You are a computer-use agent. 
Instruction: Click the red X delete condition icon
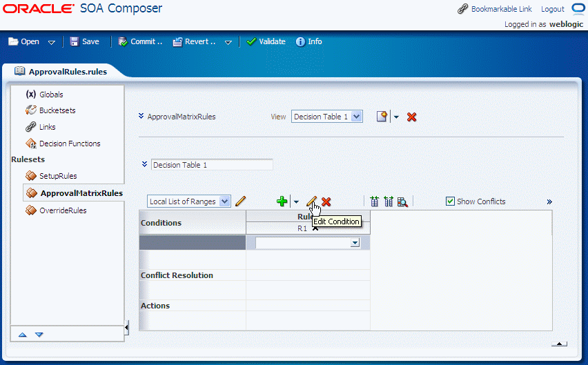point(326,201)
